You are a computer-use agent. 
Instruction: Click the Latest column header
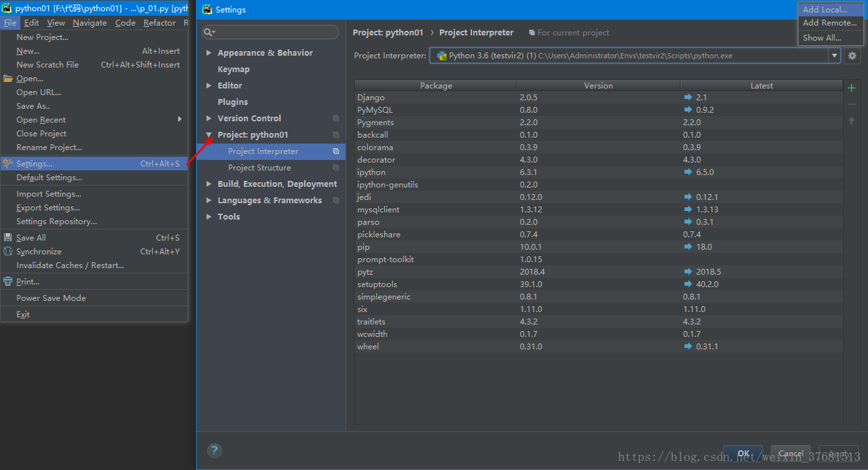(761, 86)
